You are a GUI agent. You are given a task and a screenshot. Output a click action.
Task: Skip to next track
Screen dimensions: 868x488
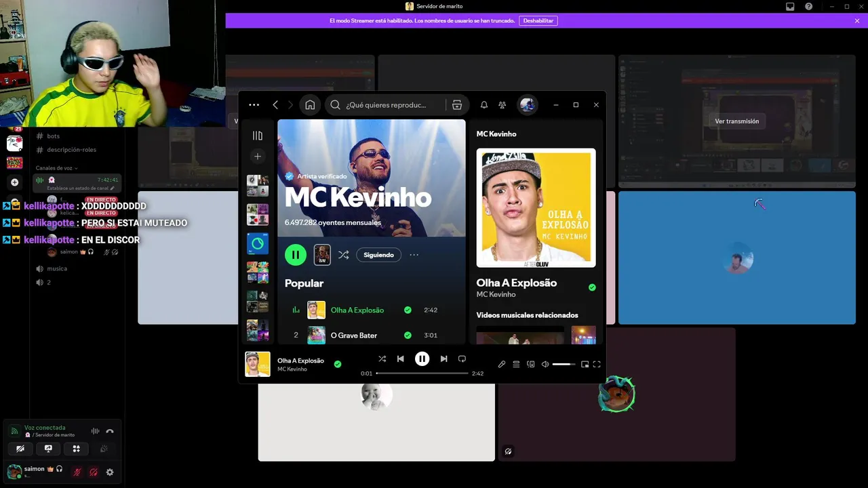443,359
